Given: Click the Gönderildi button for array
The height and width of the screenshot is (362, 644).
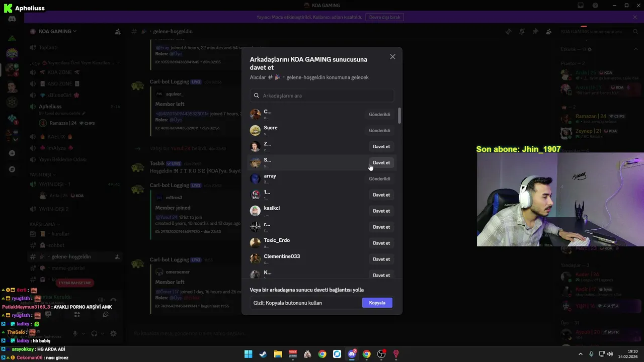Looking at the screenshot, I should point(379,179).
